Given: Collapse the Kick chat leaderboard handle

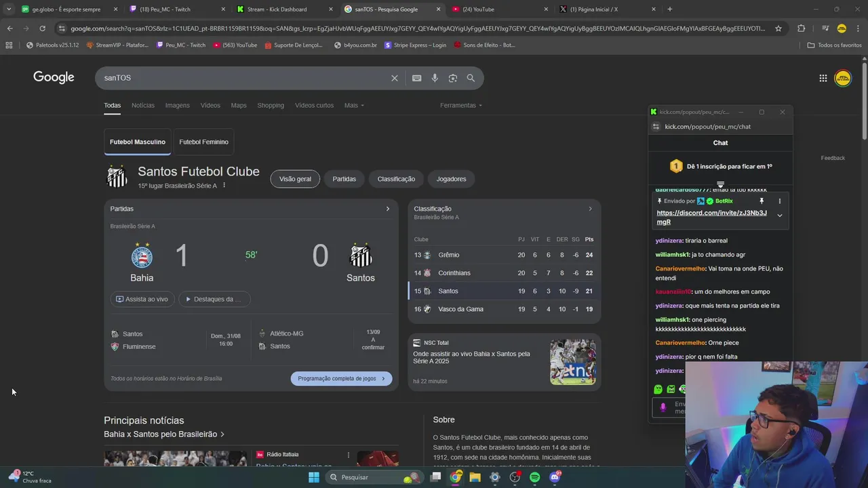Looking at the screenshot, I should pyautogui.click(x=720, y=184).
